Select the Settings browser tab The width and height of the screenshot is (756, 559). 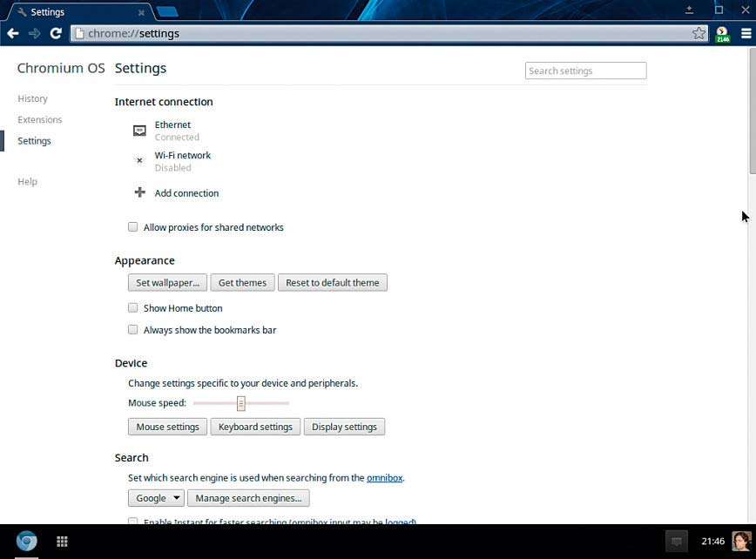pos(80,12)
